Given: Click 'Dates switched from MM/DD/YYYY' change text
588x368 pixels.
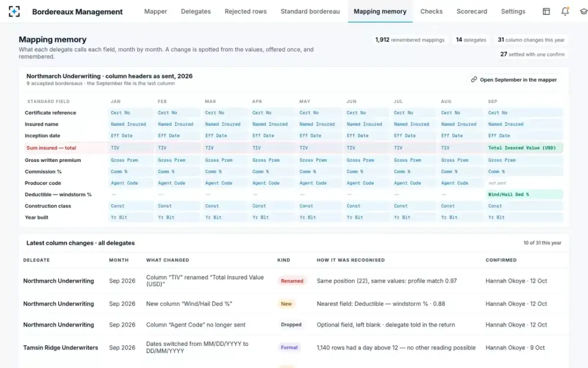Looking at the screenshot, I should click(x=197, y=347).
